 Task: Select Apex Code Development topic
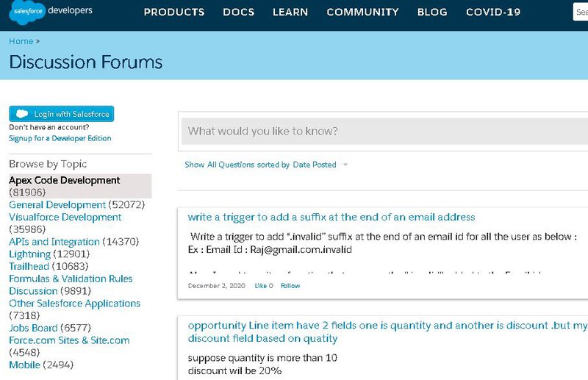65,180
